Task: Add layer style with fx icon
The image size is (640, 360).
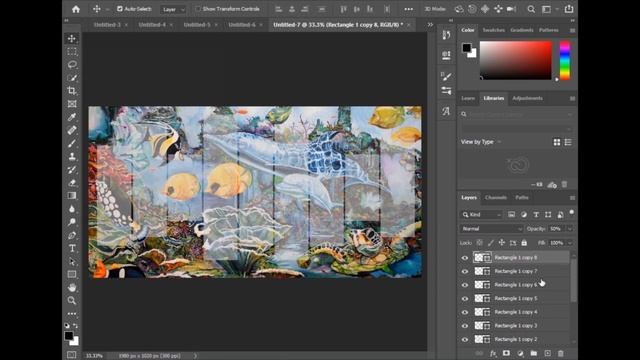Action: pyautogui.click(x=493, y=353)
